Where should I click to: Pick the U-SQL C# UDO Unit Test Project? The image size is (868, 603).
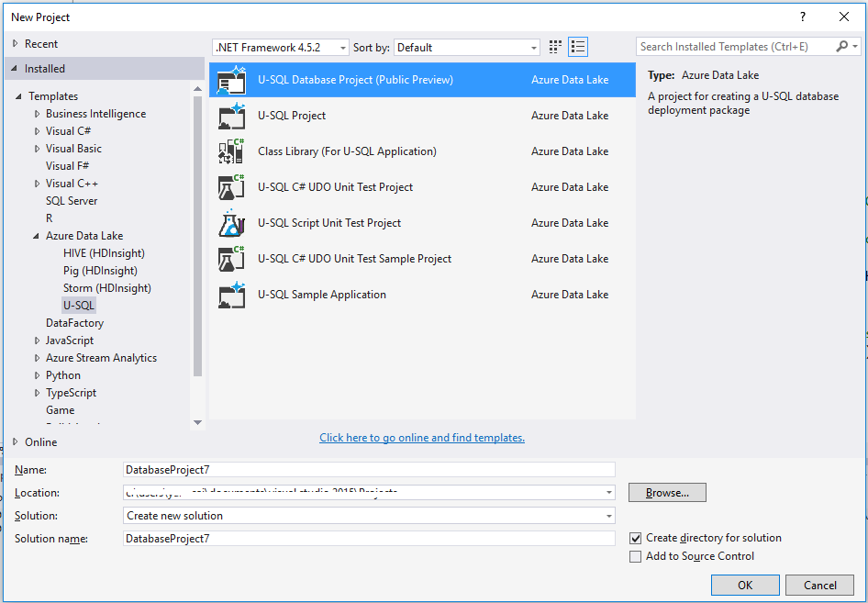tap(231, 187)
